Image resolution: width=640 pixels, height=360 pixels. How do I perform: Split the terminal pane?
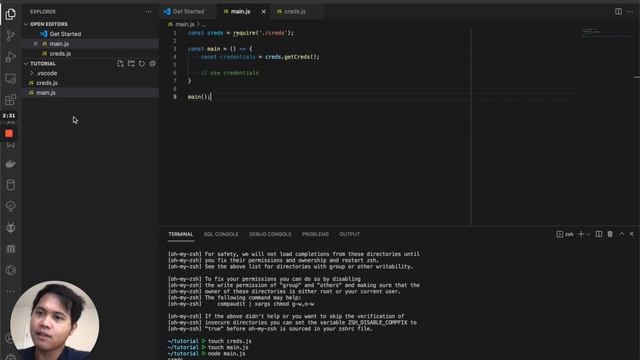coord(598,234)
